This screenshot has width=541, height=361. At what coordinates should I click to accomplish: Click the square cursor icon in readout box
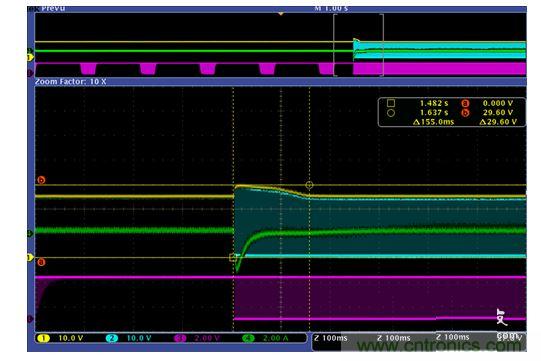tap(391, 103)
